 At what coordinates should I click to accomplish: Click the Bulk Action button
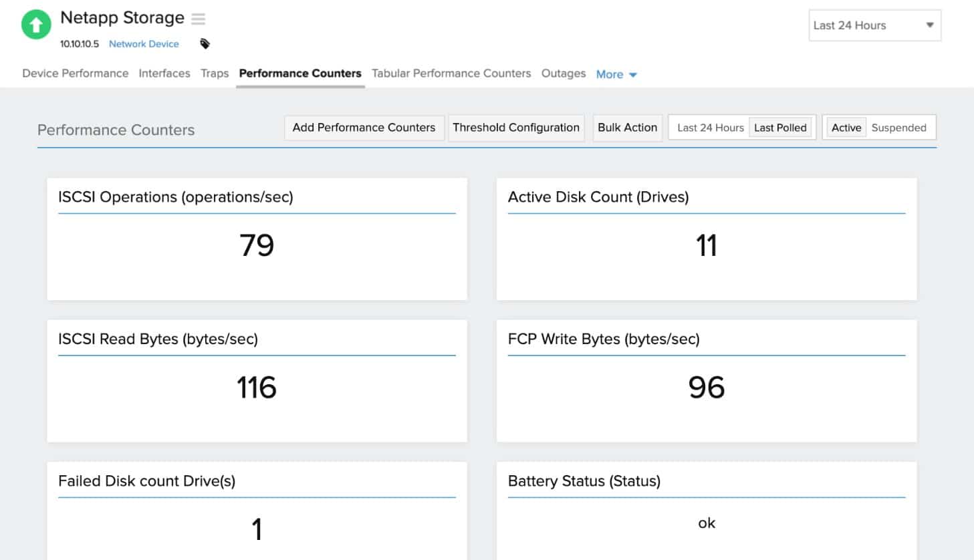pos(627,128)
